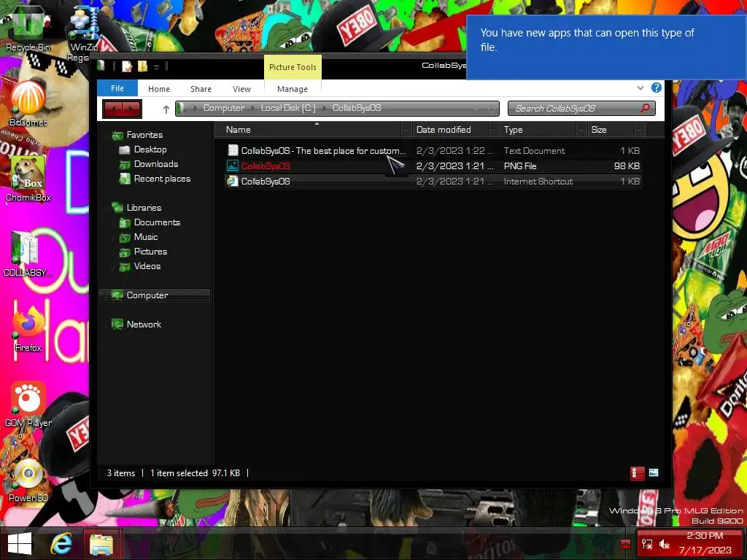
Task: Sort files by the Size column
Action: (611, 130)
